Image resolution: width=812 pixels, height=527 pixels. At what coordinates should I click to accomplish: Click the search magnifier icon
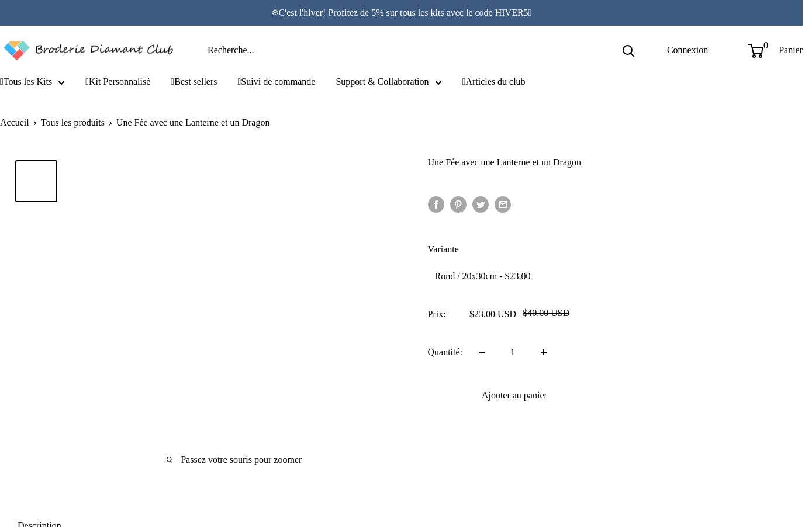pos(628,51)
